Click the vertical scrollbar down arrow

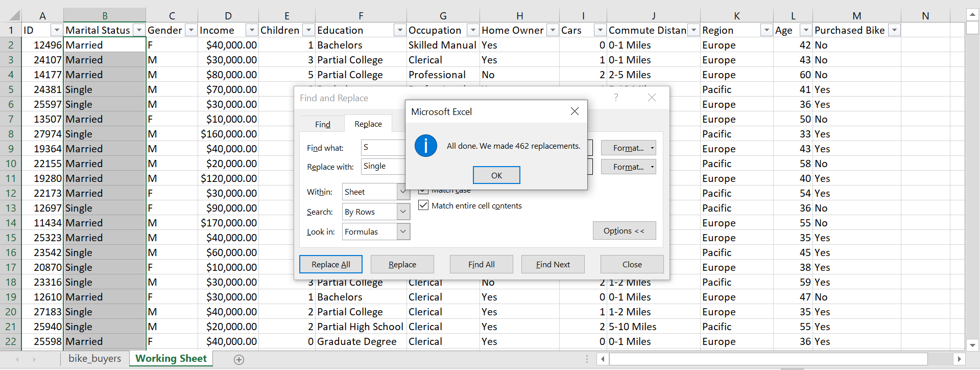(972, 345)
